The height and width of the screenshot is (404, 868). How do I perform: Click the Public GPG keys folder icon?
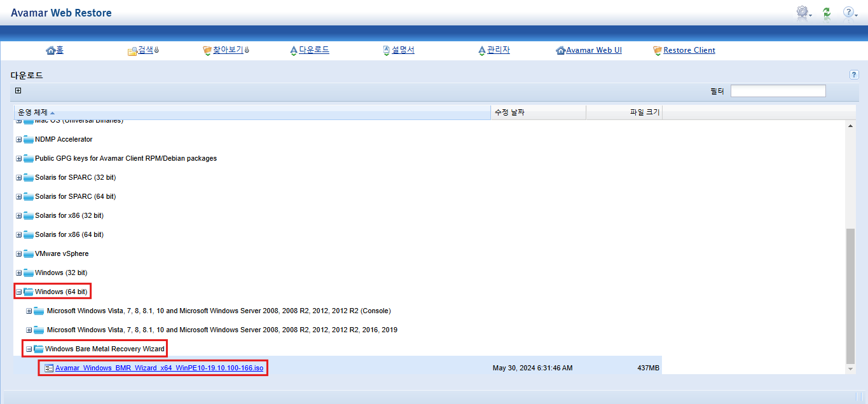29,159
